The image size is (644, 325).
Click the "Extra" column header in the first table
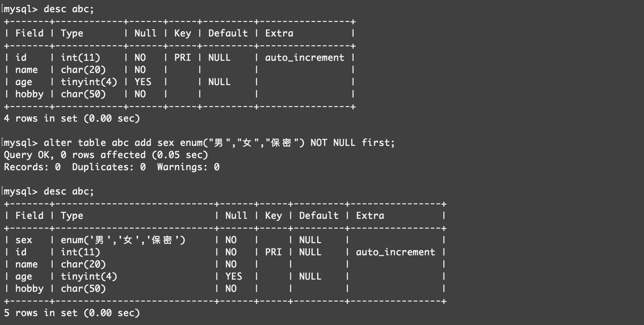(x=279, y=33)
